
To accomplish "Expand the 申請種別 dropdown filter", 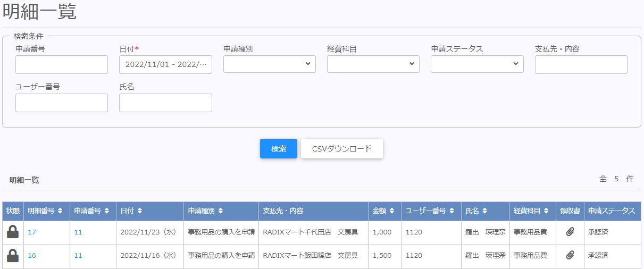I will pos(269,64).
